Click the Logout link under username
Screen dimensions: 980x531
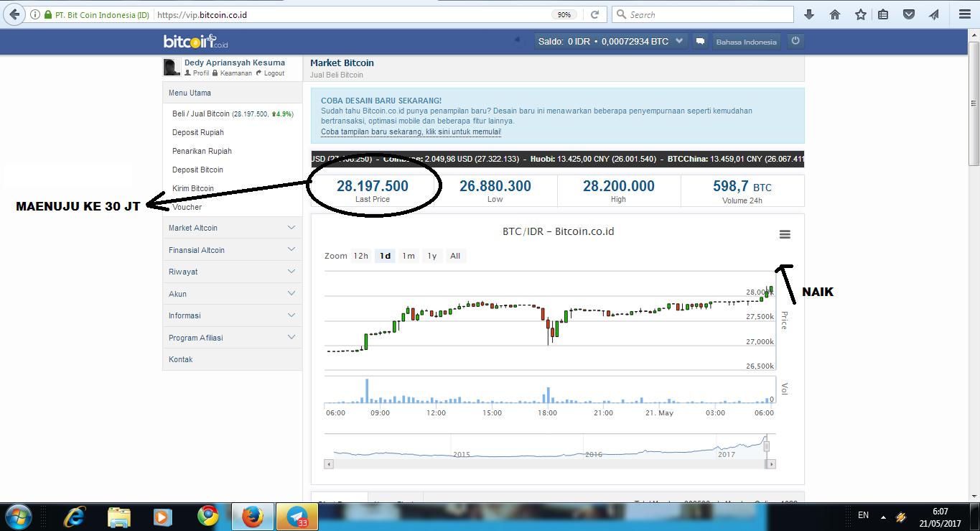click(x=270, y=73)
